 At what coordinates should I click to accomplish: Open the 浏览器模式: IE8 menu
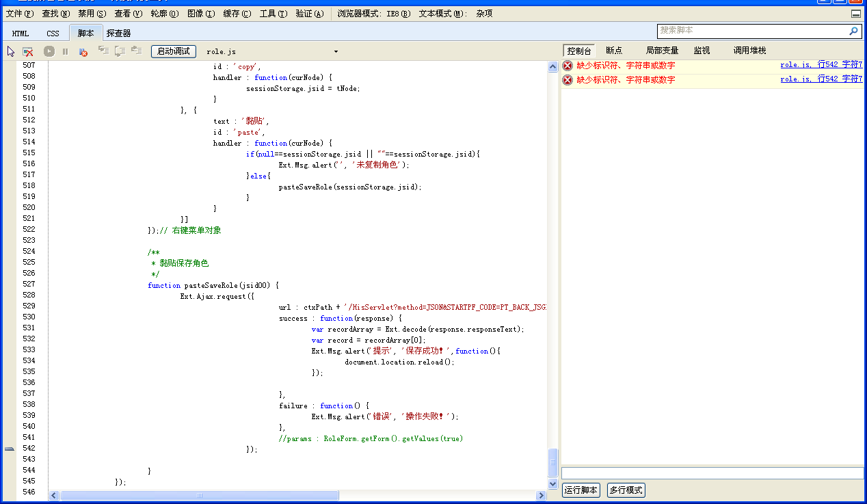point(374,14)
